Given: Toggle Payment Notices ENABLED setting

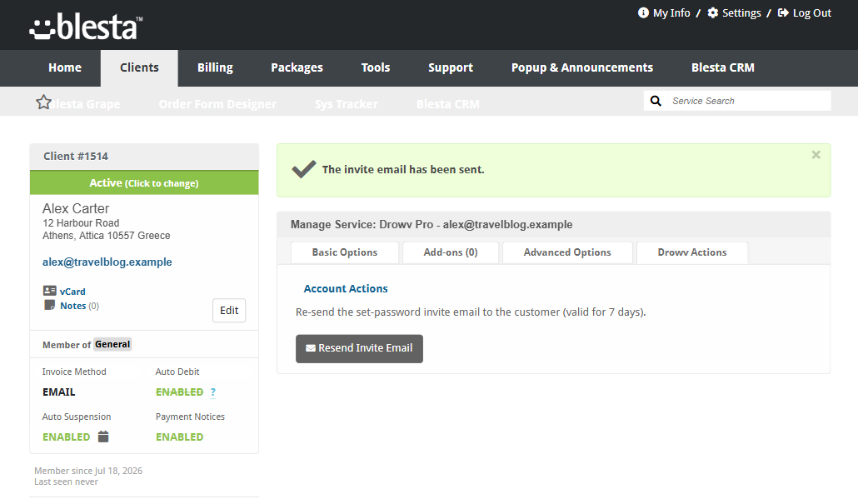Looking at the screenshot, I should tap(179, 437).
